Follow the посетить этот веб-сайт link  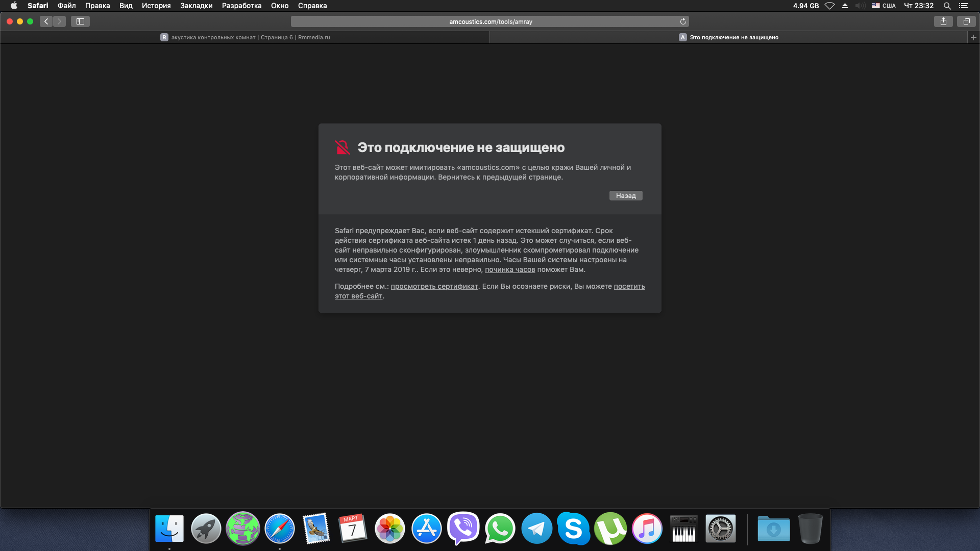click(629, 286)
